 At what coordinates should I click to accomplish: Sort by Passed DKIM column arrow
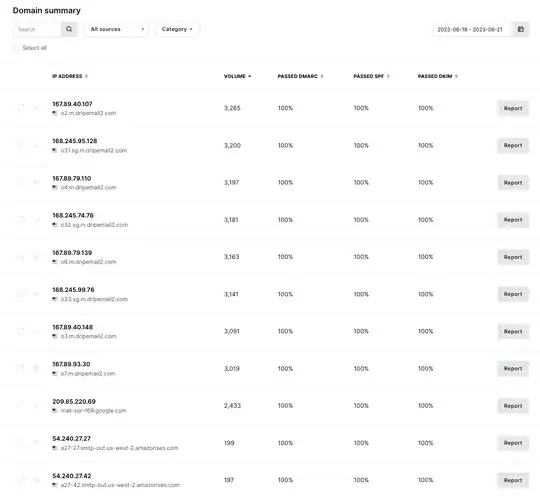click(456, 76)
